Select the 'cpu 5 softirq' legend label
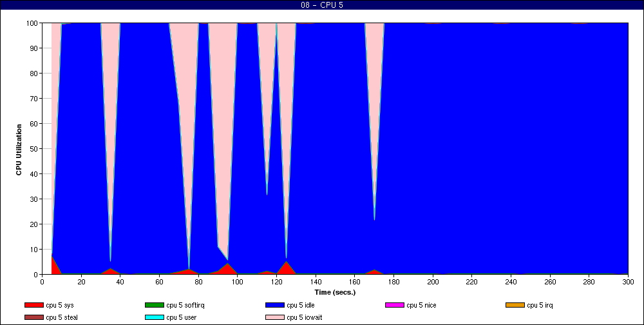 coord(185,305)
